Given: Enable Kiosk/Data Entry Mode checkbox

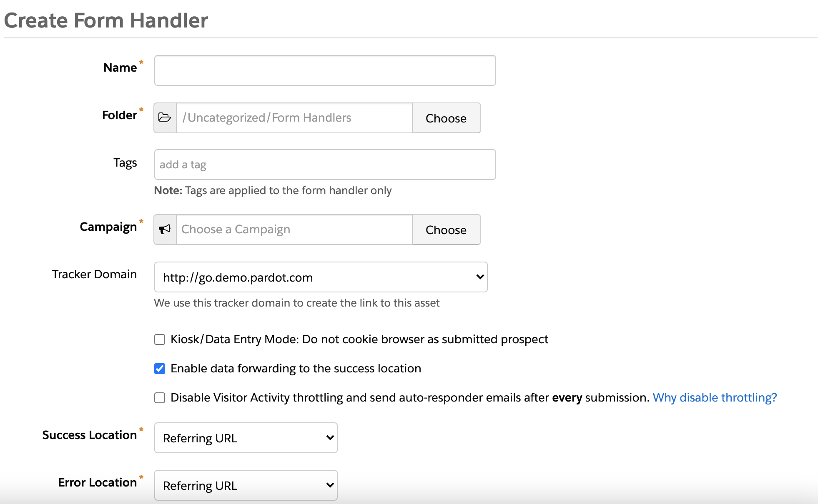Looking at the screenshot, I should (x=160, y=339).
